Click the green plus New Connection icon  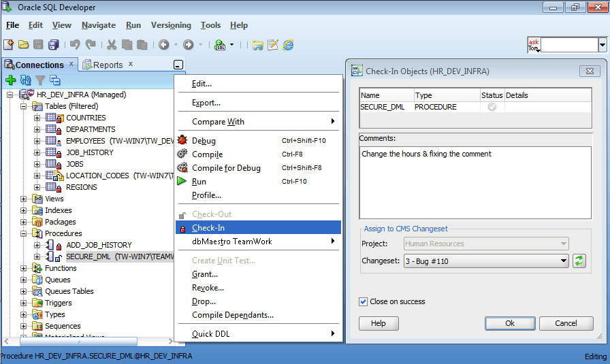click(x=11, y=80)
